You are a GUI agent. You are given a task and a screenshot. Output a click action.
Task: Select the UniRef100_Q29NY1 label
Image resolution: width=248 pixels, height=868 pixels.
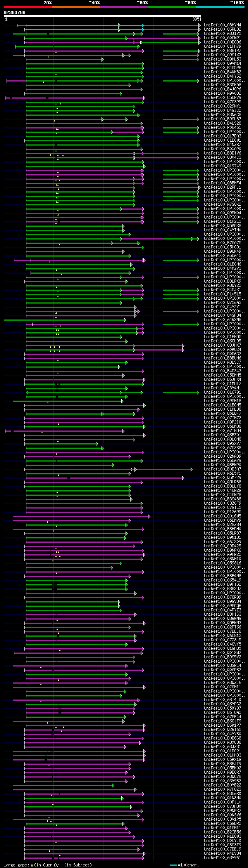[222, 106]
